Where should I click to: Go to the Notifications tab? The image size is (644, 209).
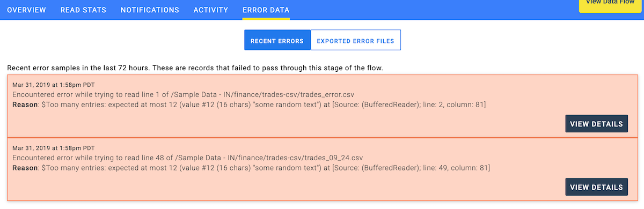click(150, 10)
